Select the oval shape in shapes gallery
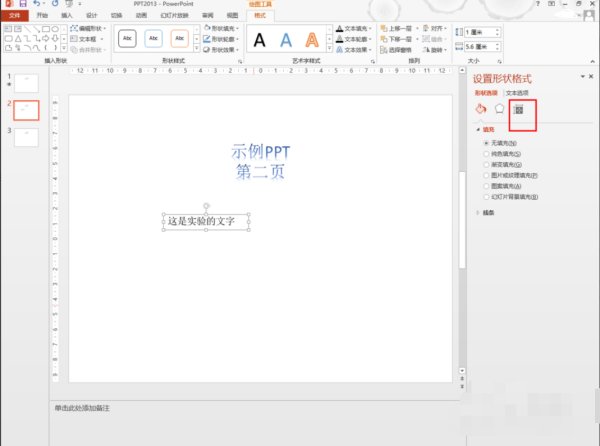The image size is (600, 446). [55, 29]
